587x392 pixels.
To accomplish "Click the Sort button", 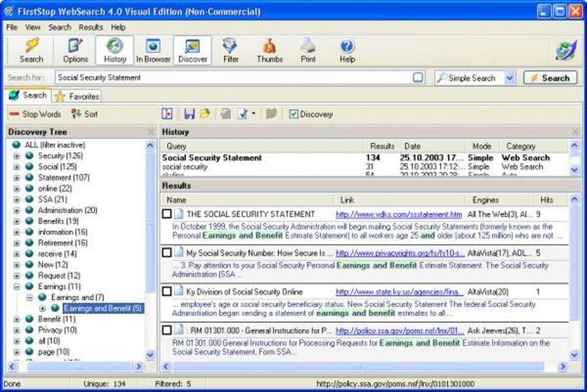I will pyautogui.click(x=85, y=114).
